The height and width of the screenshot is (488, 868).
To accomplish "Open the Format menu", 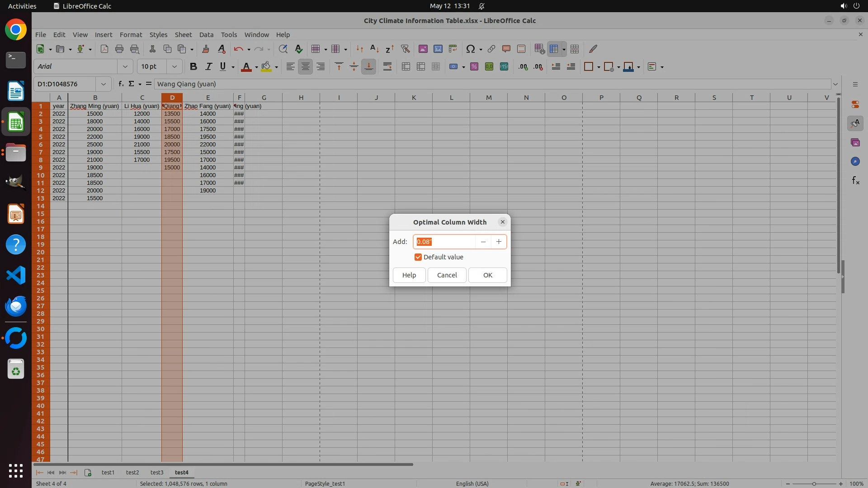I will 131,35.
